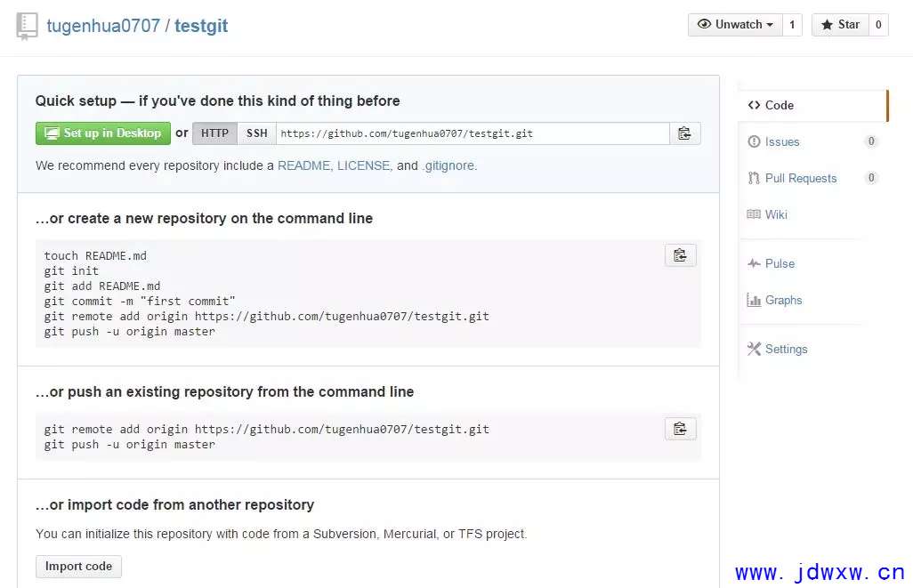Screen dimensions: 913x588
Task: Click the Set up in Desktop button
Action: (x=103, y=133)
